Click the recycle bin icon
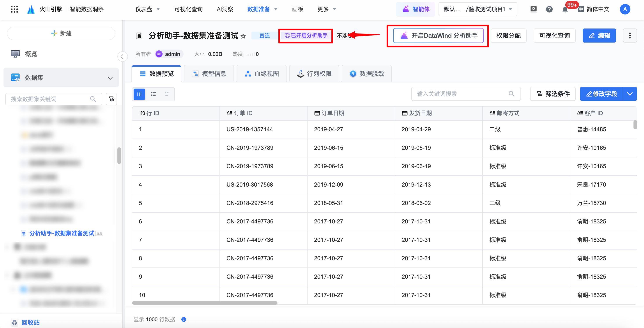Viewport: 644px width, 328px height. pyautogui.click(x=14, y=322)
